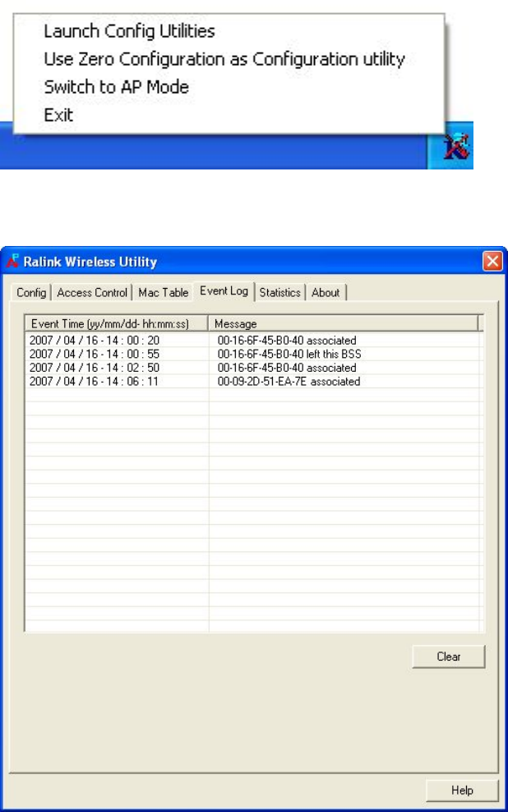Open the About tab
Screen dimensions: 508x812
(x=326, y=293)
